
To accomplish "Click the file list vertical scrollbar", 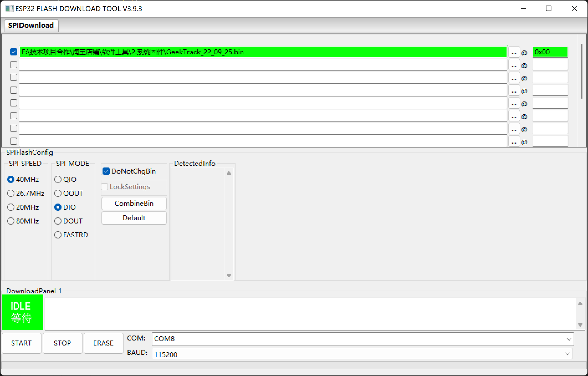I will (x=582, y=71).
